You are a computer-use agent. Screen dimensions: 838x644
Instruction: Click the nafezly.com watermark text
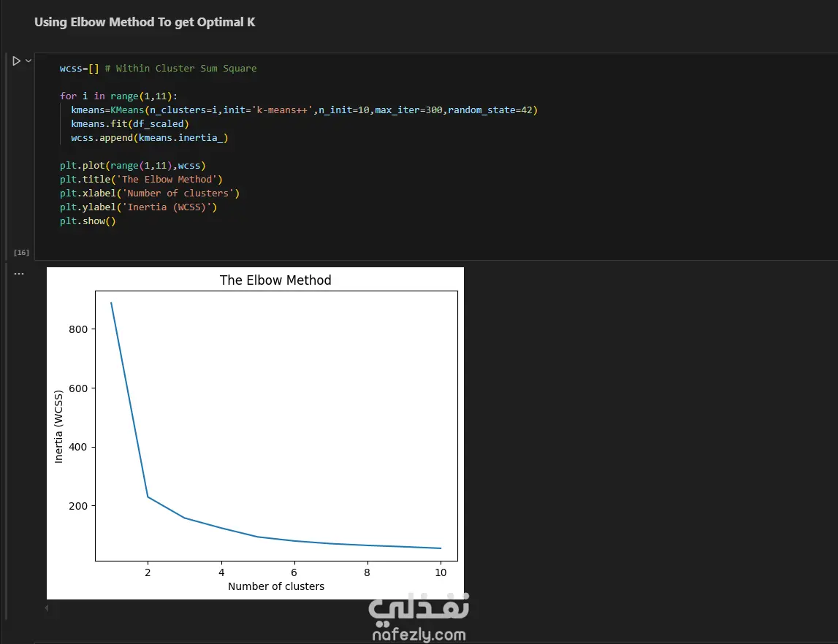(419, 635)
